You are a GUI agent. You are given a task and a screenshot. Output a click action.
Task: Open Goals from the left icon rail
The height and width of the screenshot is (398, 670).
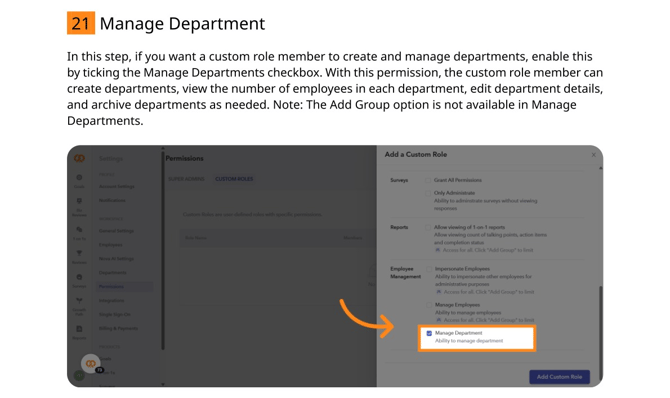pos(79,180)
